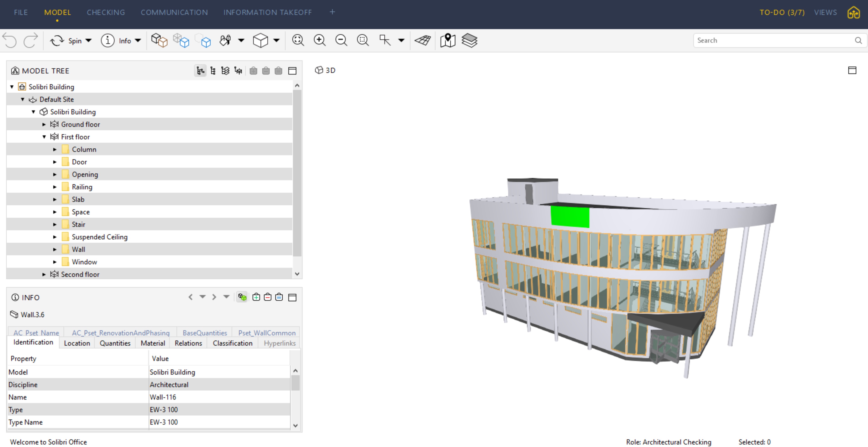The width and height of the screenshot is (868, 447).
Task: Undo the last action in toolbar
Action: tap(10, 40)
